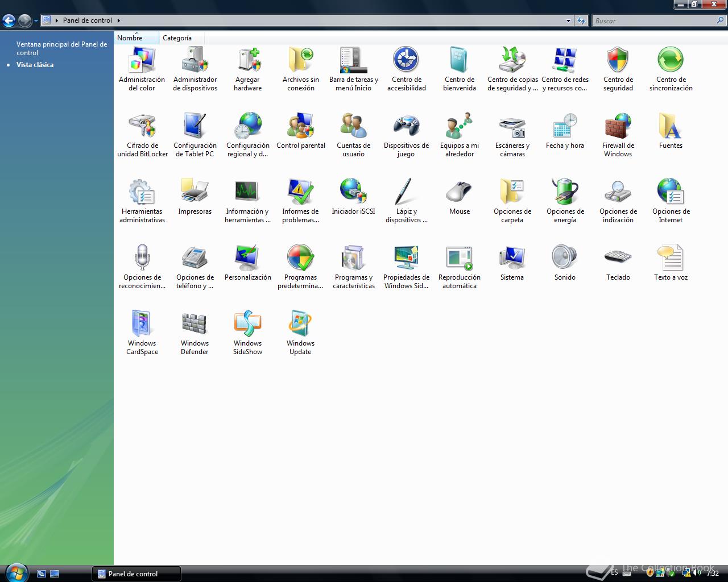Open Propiedades de Windows Sidebar
This screenshot has width=728, height=582.
[x=406, y=267]
